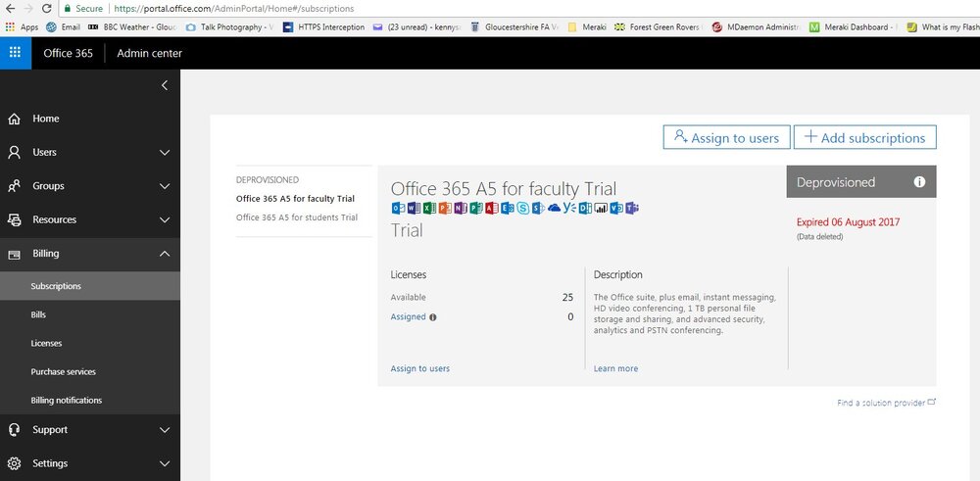Open the BBC Weather bookmark
The width and height of the screenshot is (980, 481).
coord(132,26)
